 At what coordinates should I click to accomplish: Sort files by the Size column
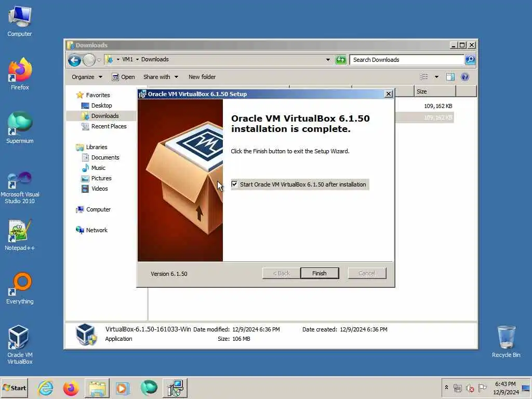435,91
